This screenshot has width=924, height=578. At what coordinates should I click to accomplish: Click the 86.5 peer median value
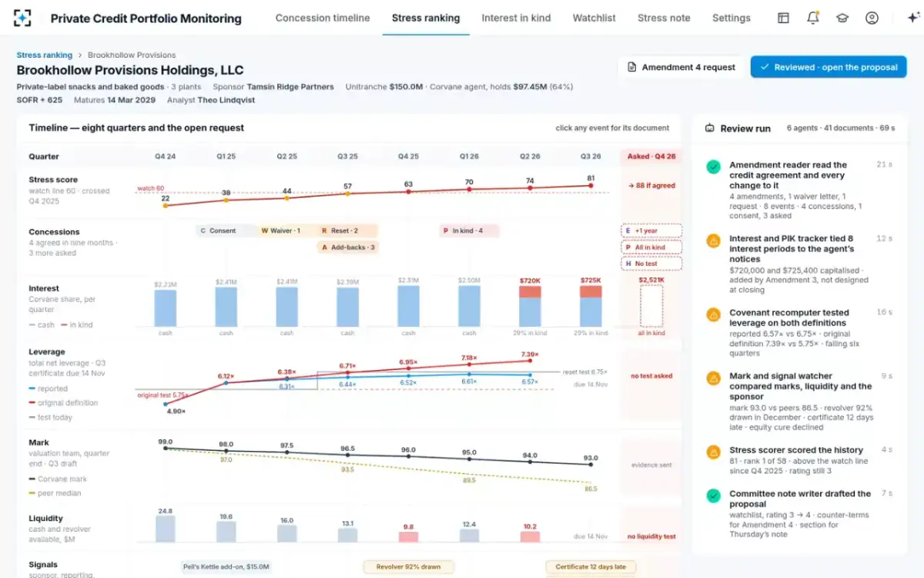(x=591, y=489)
